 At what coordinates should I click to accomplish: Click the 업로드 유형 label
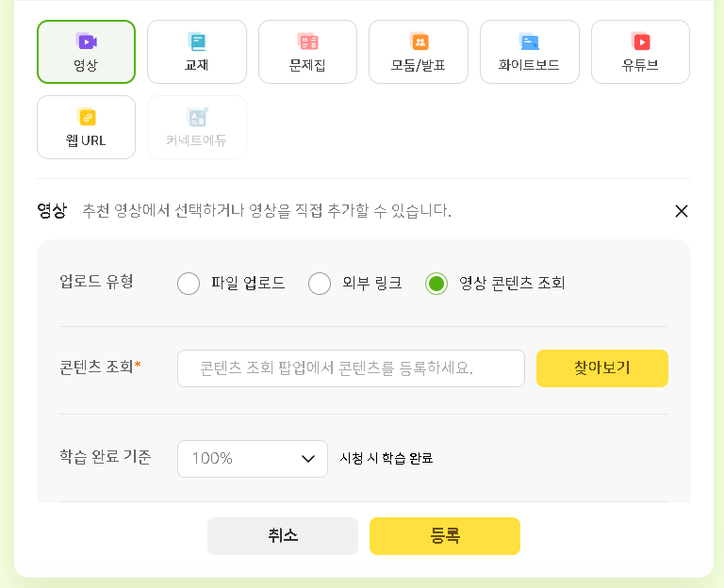click(96, 282)
